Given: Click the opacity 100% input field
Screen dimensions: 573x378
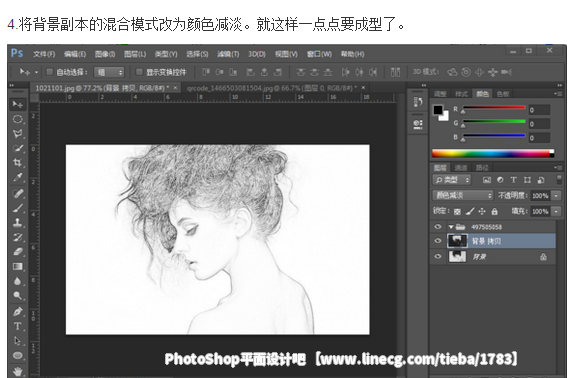Looking at the screenshot, I should tap(540, 196).
